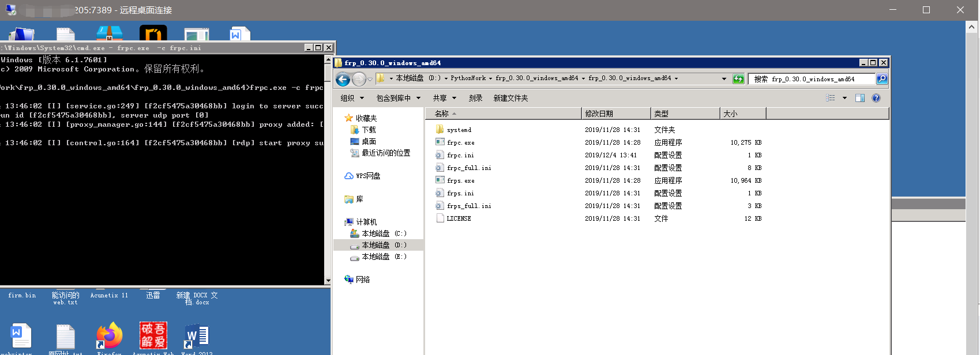The image size is (980, 355).
Task: Select 能访问的web.txt on the desktop
Action: (x=65, y=298)
